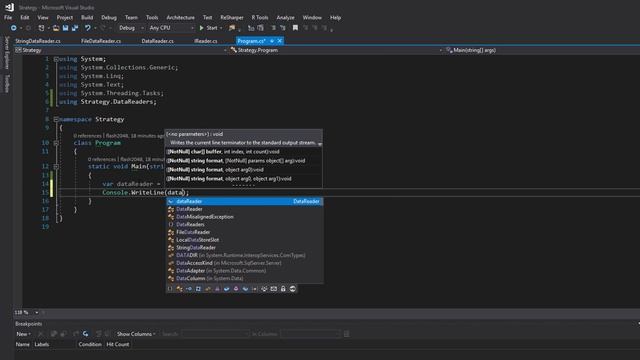The height and width of the screenshot is (360, 640).
Task: Select DataAccessKind completion item
Action: [244, 263]
